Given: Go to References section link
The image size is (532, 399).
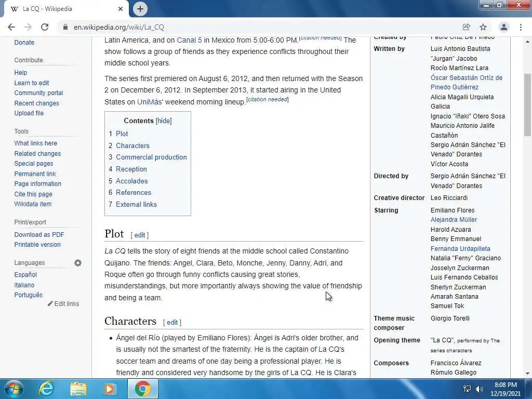Looking at the screenshot, I should pos(134,192).
